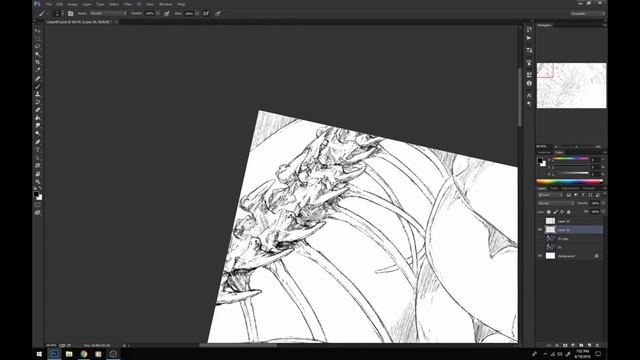Switch to the Adjustments panel tab
This screenshot has width=640, height=360.
[570, 188]
